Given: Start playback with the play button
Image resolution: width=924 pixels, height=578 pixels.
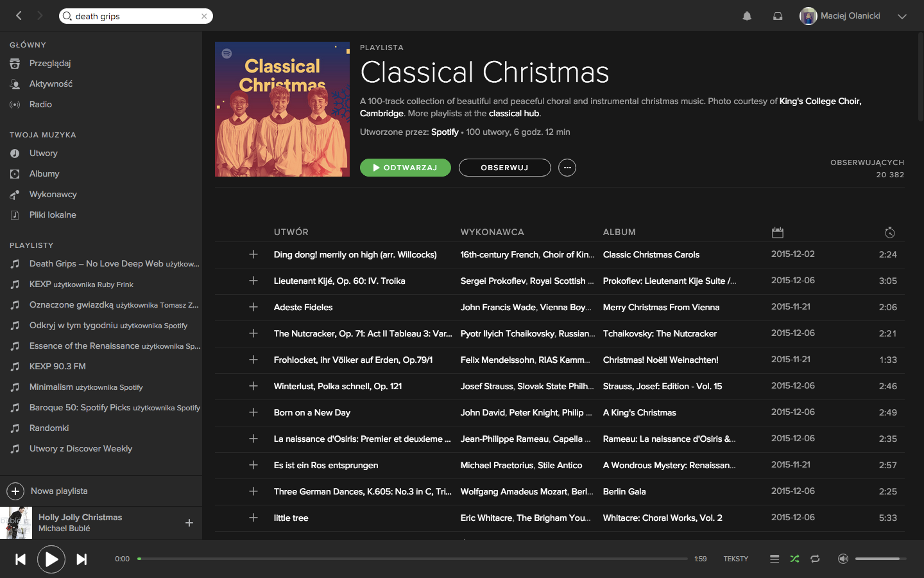Looking at the screenshot, I should click(51, 559).
